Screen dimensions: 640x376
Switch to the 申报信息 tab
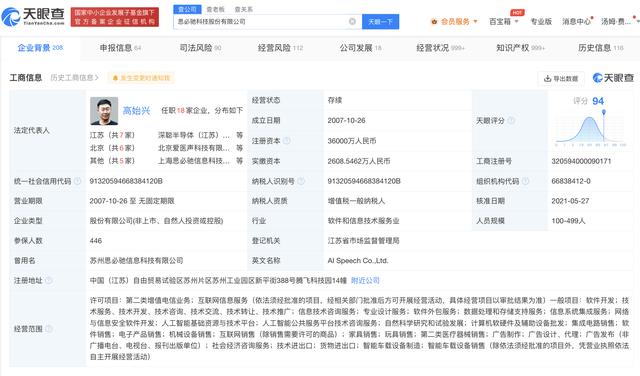(x=120, y=48)
